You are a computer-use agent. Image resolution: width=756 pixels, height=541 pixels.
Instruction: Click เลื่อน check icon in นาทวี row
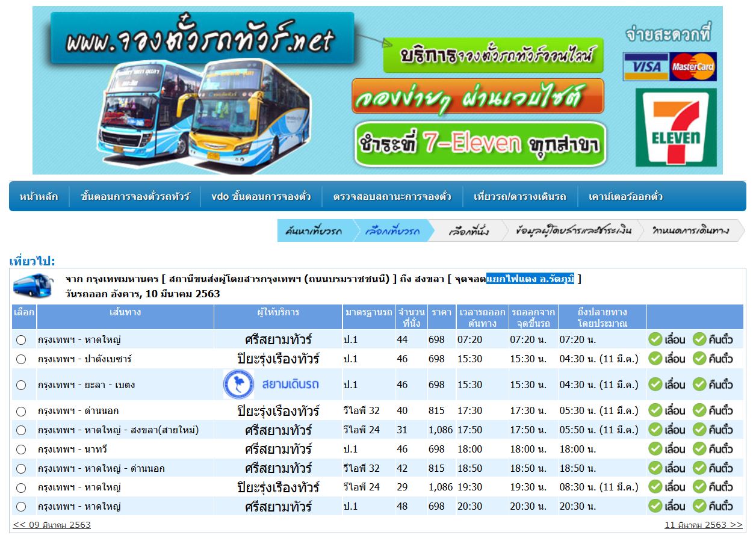pos(655,449)
